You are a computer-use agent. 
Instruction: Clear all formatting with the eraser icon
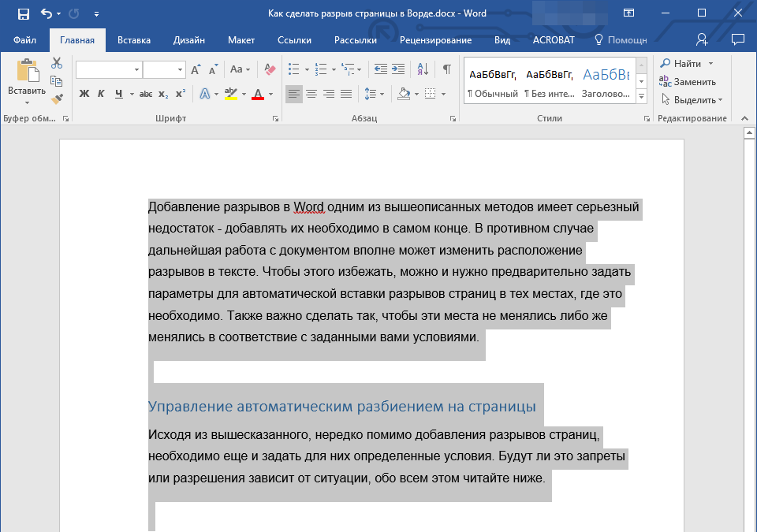click(x=270, y=69)
